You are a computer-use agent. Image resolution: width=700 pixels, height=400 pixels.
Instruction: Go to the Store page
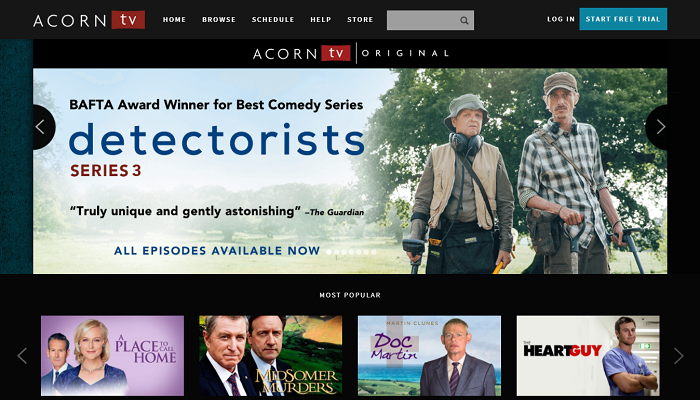click(360, 20)
